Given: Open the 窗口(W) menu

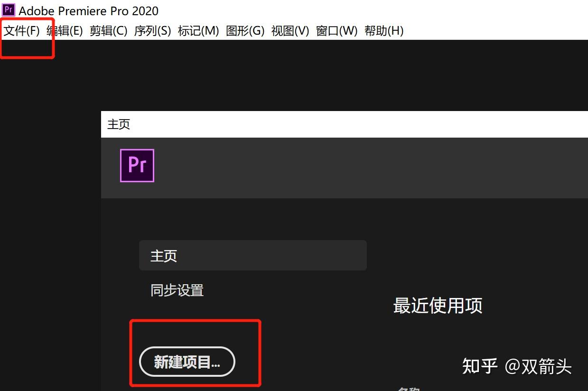Looking at the screenshot, I should point(336,30).
